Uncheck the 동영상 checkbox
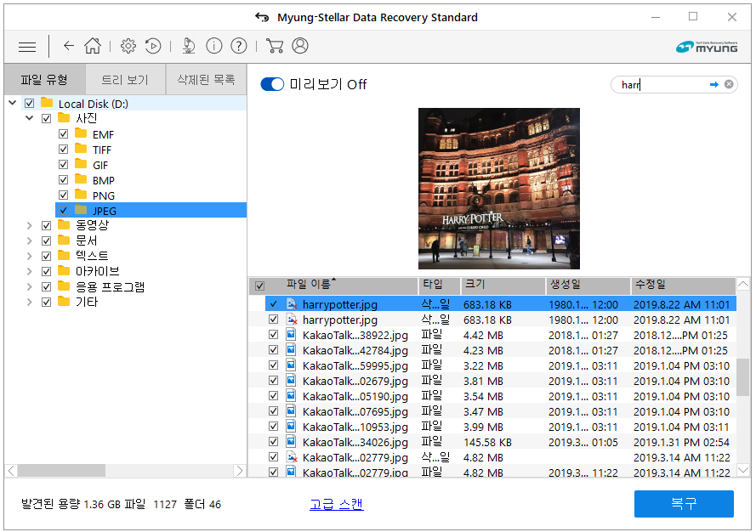 point(46,225)
